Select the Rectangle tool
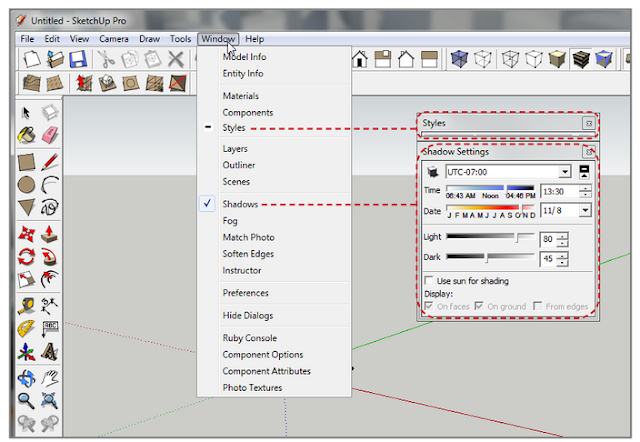The height and width of the screenshot is (442, 640). 26,162
